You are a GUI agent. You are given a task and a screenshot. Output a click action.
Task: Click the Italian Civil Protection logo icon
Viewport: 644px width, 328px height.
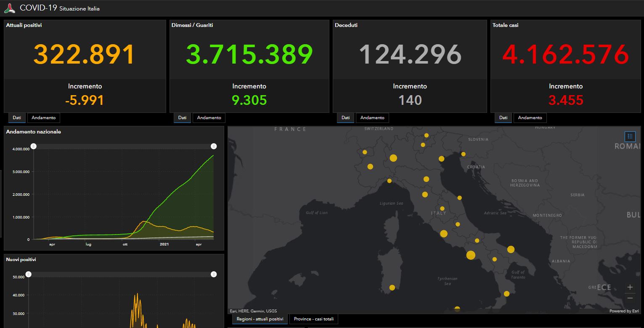(10, 8)
